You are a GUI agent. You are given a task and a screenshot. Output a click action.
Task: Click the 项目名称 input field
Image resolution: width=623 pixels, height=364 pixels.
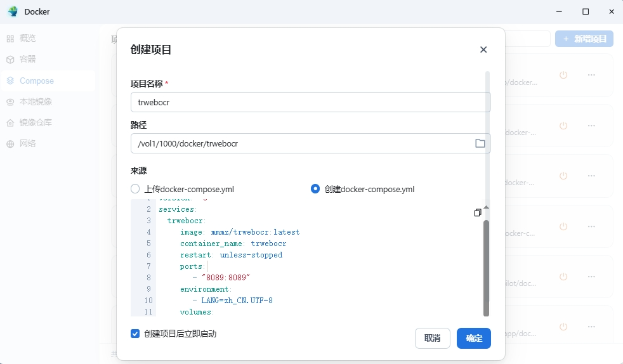pyautogui.click(x=310, y=102)
